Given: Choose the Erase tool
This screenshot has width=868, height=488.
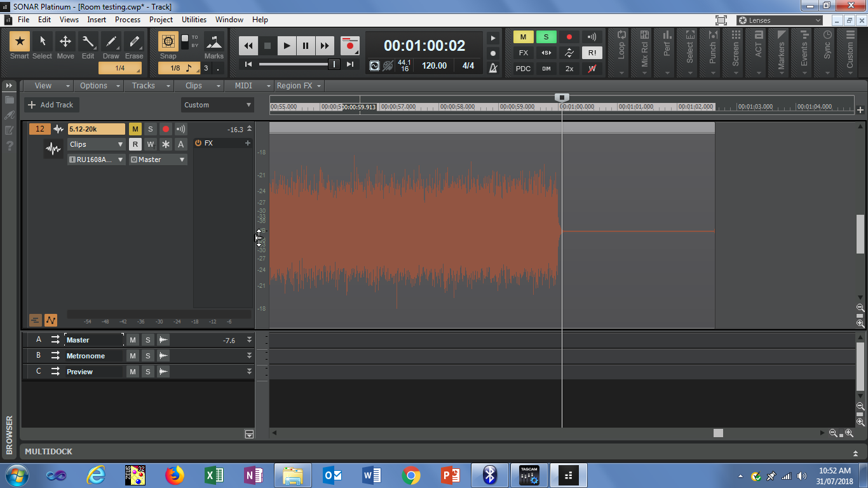Looking at the screenshot, I should (x=133, y=42).
